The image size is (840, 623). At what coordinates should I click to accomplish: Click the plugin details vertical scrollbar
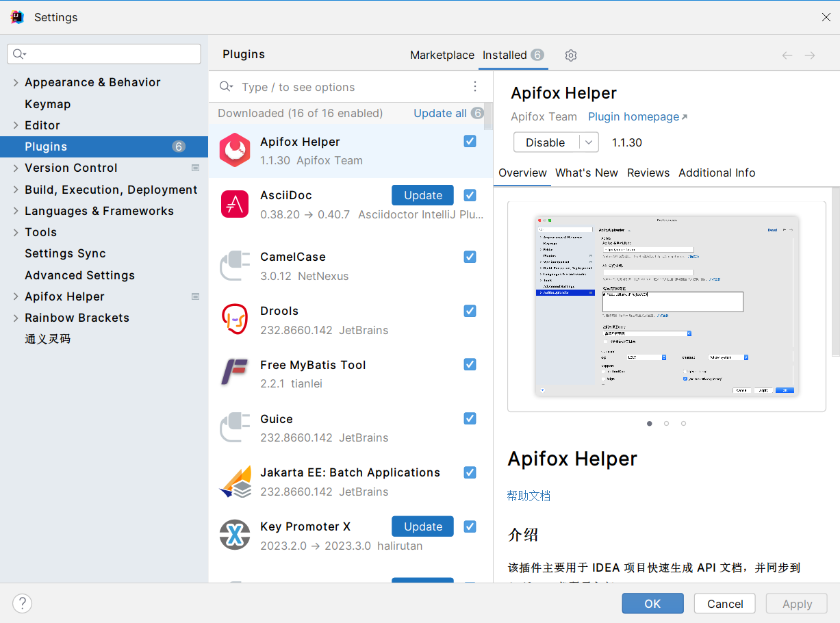(x=836, y=271)
